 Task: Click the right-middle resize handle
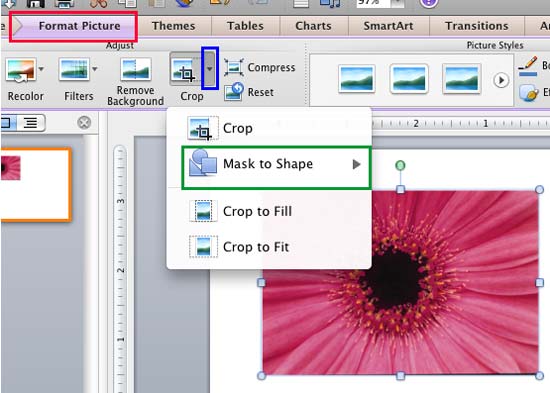pyautogui.click(x=539, y=282)
